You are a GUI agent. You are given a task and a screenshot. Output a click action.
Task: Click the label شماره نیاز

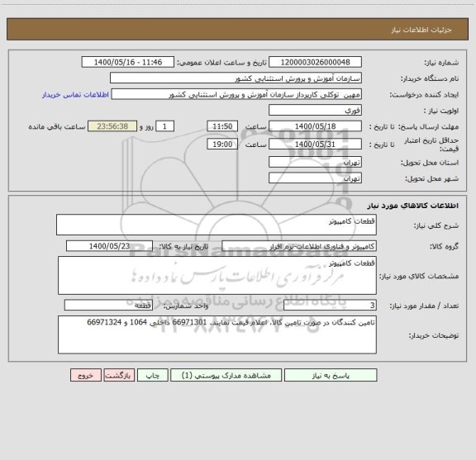(x=441, y=63)
